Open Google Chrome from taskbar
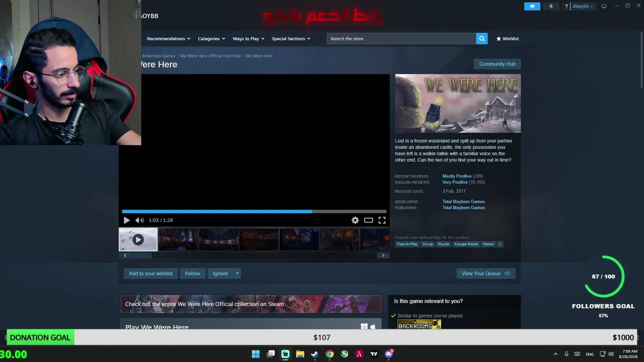 330,354
